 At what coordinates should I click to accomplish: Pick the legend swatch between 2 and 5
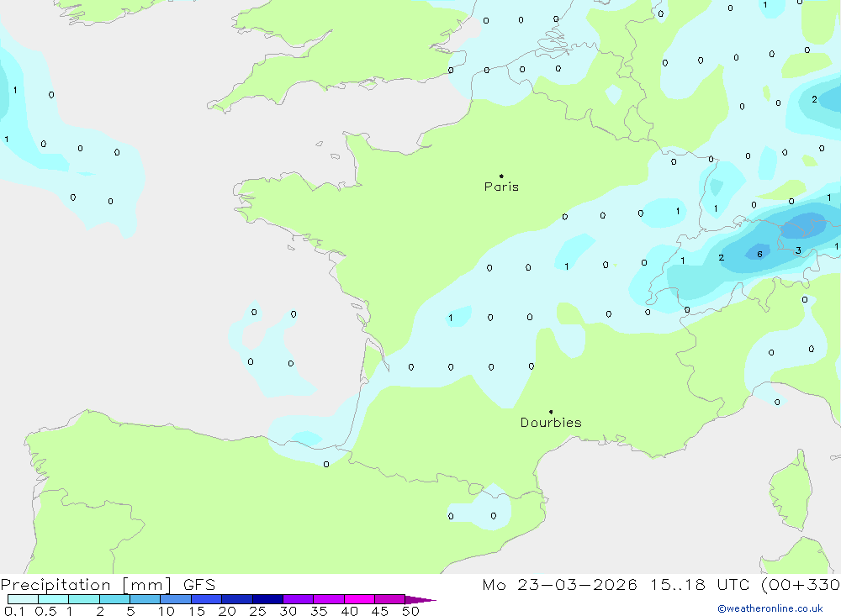(114, 599)
